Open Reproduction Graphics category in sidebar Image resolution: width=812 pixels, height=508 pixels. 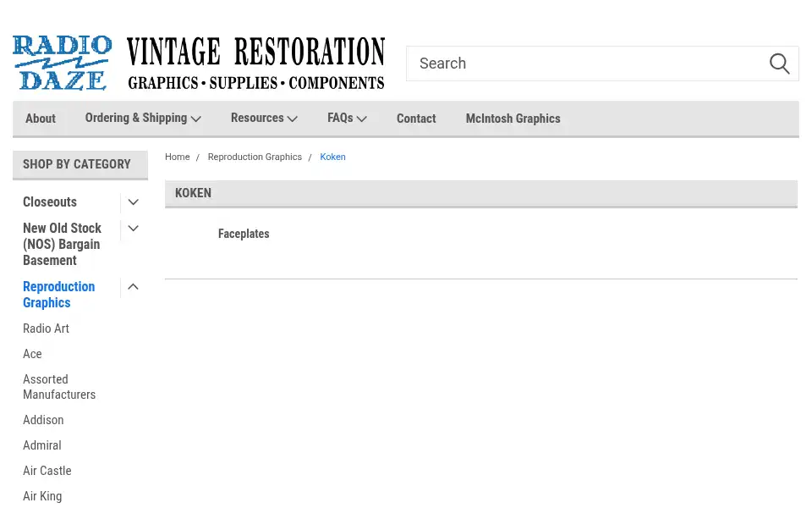(59, 295)
